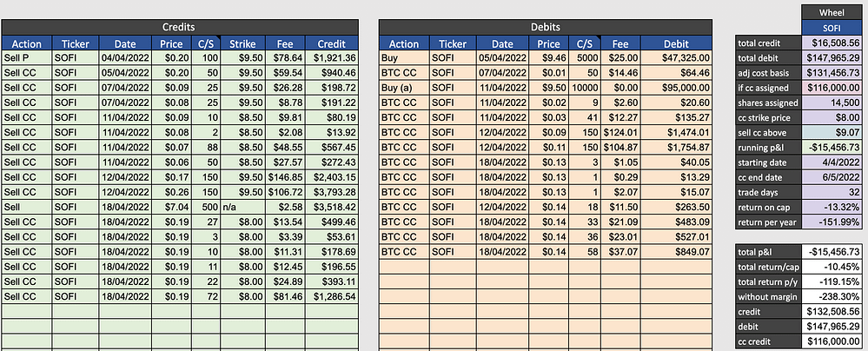Viewport: 868px width, 351px height.
Task: Select the running p&l value cell
Action: coord(832,148)
